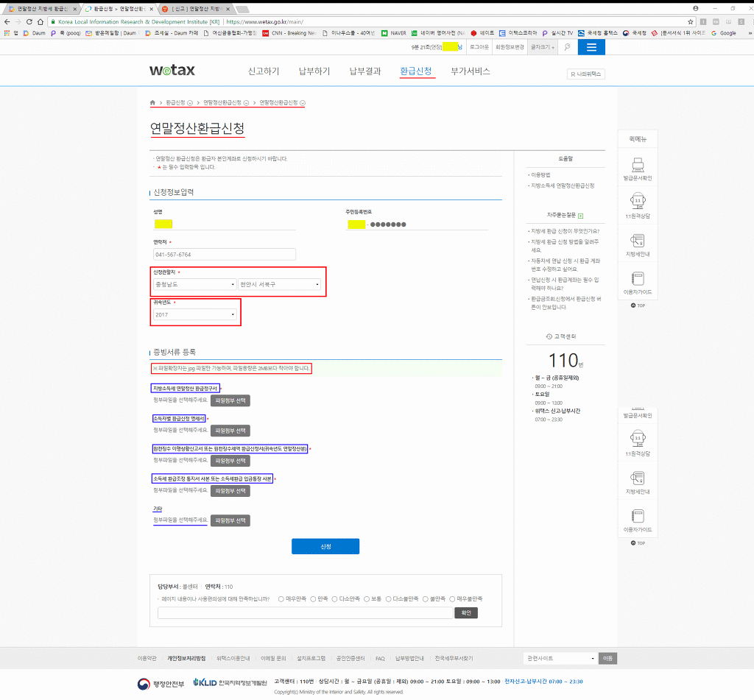Go back with the browser back arrow
Screen dimensions: 754x700
[7, 21]
